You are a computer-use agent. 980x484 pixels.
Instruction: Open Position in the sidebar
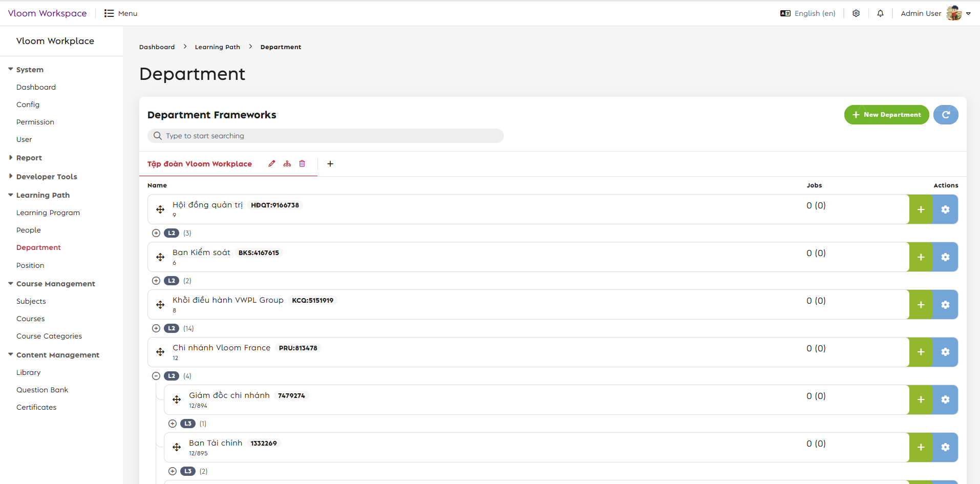point(30,265)
